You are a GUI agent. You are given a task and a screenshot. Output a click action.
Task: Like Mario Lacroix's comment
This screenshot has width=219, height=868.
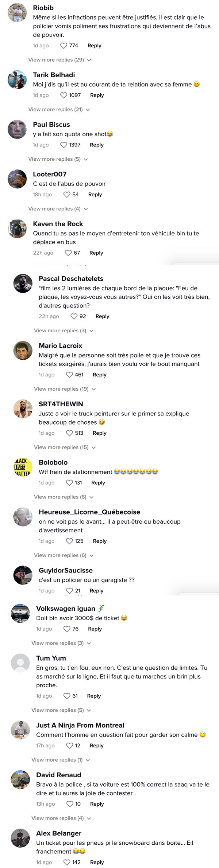69,375
